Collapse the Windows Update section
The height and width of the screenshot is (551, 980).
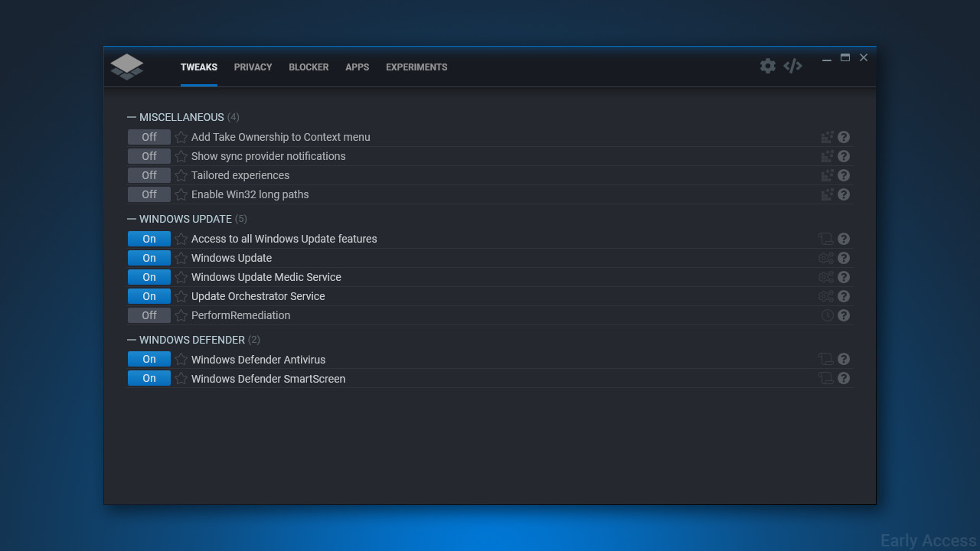click(x=132, y=219)
